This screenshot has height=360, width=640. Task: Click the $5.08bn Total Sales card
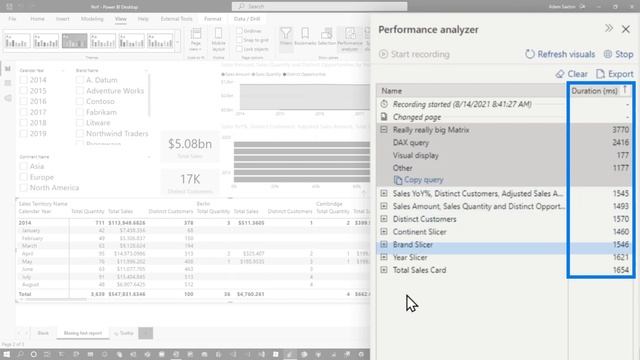pyautogui.click(x=190, y=146)
